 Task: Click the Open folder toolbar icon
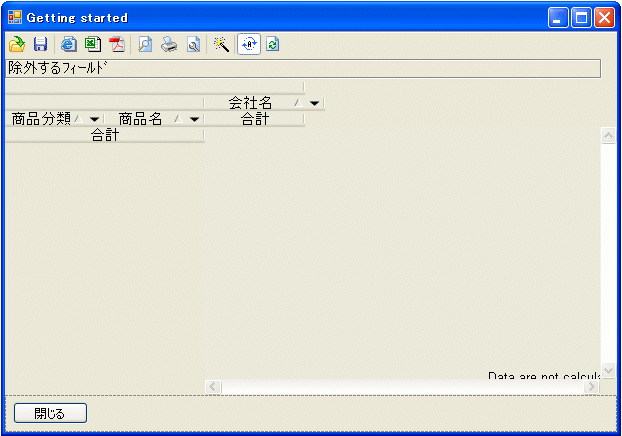17,44
